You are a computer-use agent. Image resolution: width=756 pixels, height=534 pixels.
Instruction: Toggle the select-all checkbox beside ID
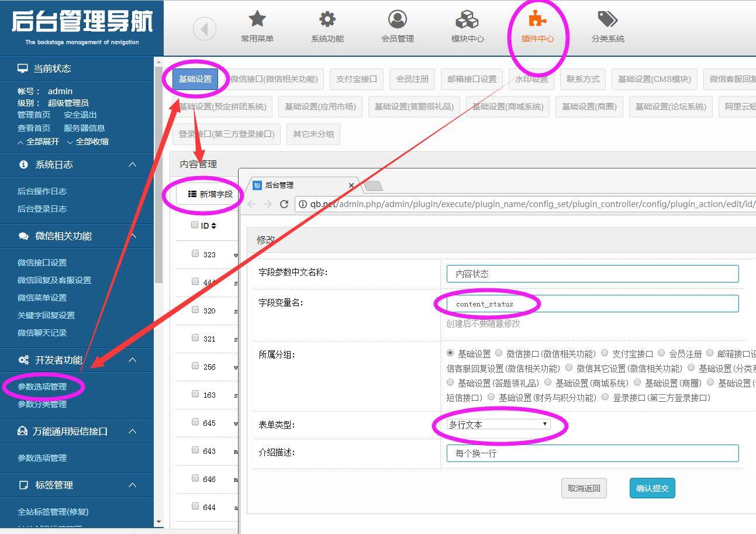click(x=195, y=225)
